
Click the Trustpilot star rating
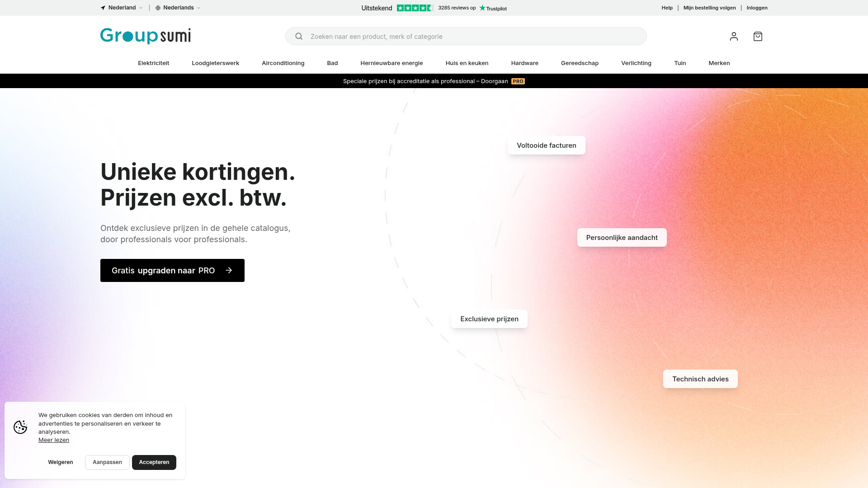pyautogui.click(x=415, y=8)
